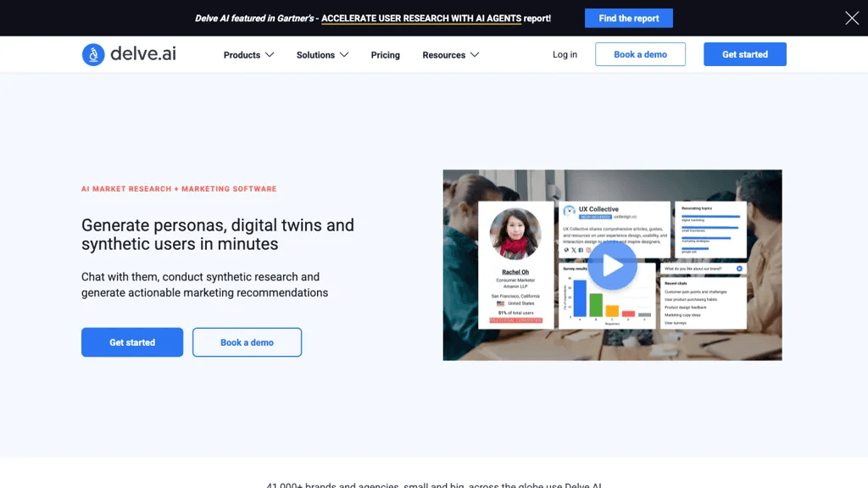Click the delve.ai wordmark text
This screenshot has width=868, height=488.
(143, 53)
